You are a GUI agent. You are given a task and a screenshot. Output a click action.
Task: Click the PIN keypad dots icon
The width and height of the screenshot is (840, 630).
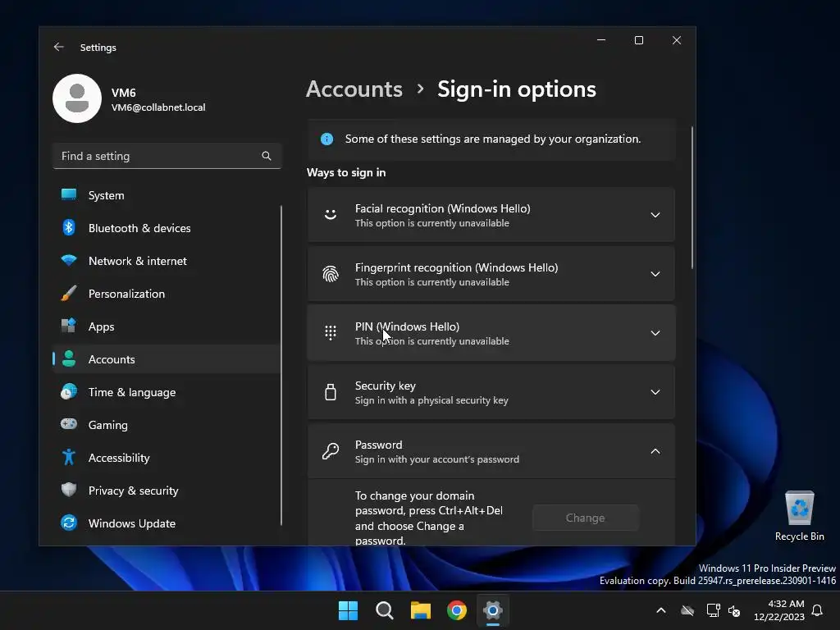331,333
